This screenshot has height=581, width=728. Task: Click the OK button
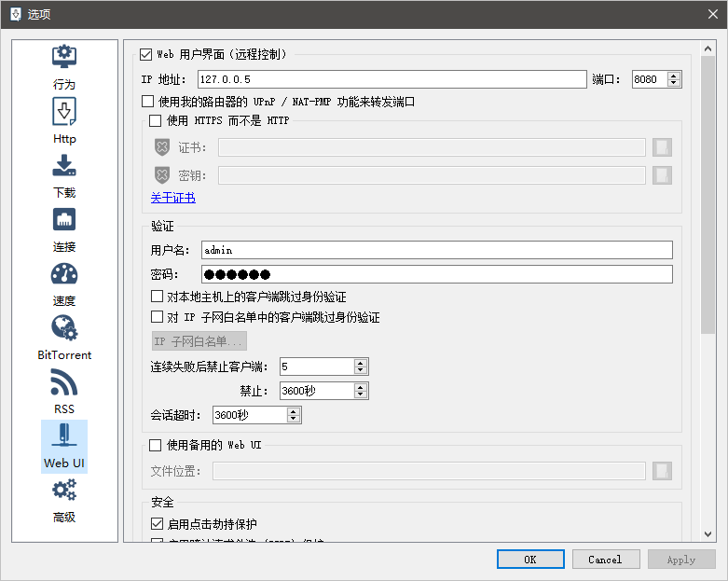click(530, 560)
